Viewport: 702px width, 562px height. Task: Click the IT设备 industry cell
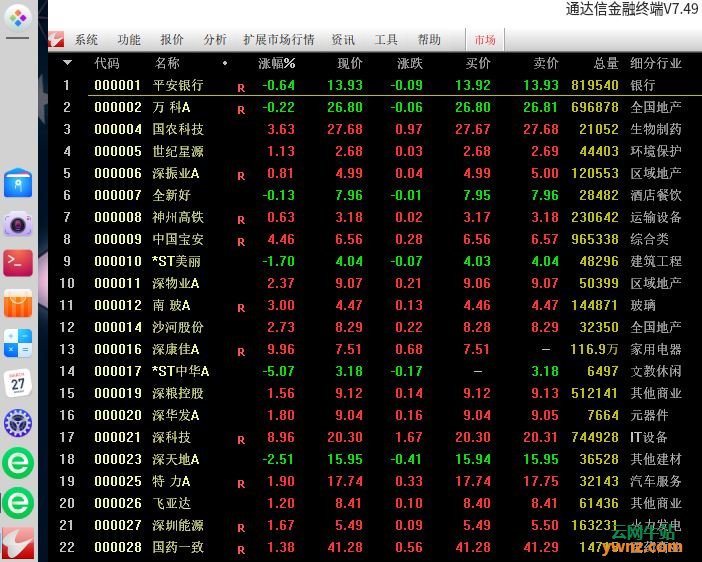649,437
